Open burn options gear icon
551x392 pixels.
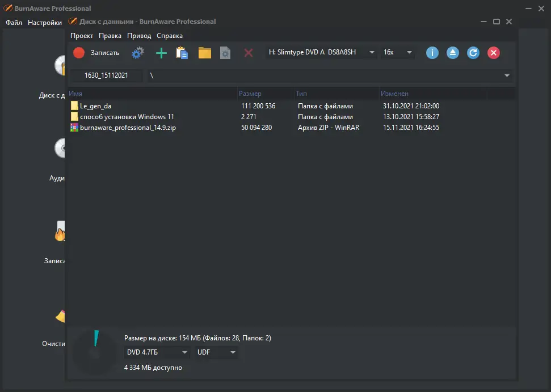(x=138, y=53)
